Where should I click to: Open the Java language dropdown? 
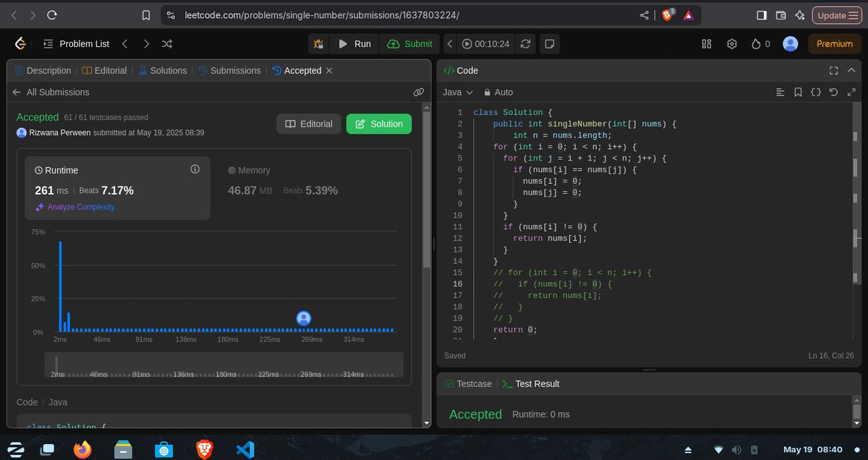click(458, 92)
